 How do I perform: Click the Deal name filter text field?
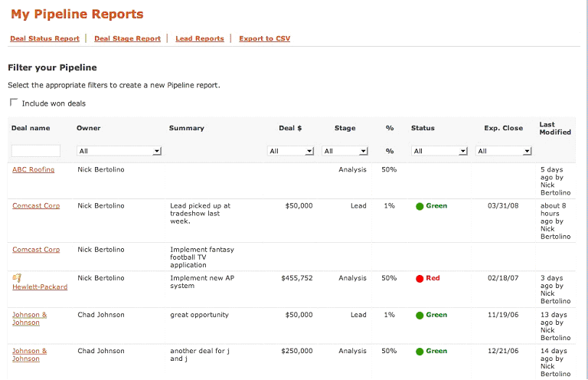36,151
